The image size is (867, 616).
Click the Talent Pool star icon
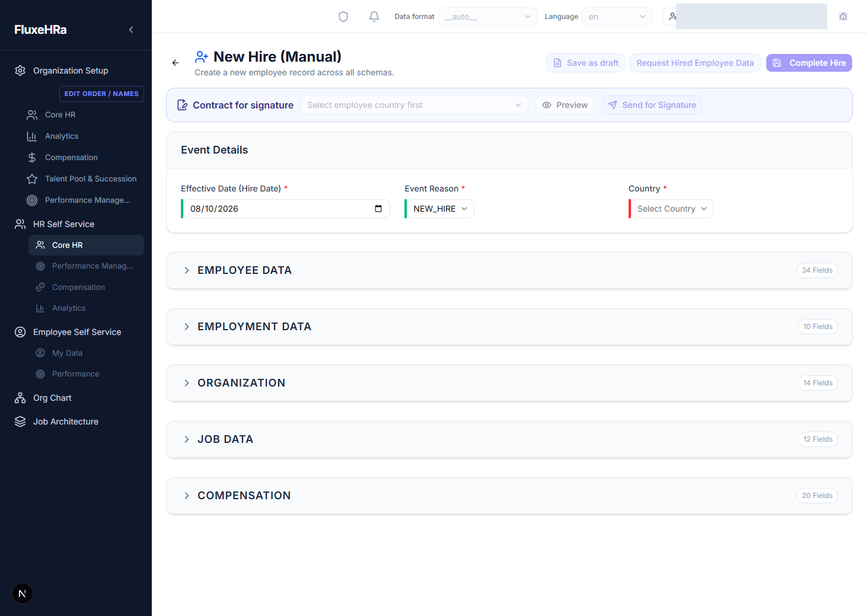[x=32, y=179]
